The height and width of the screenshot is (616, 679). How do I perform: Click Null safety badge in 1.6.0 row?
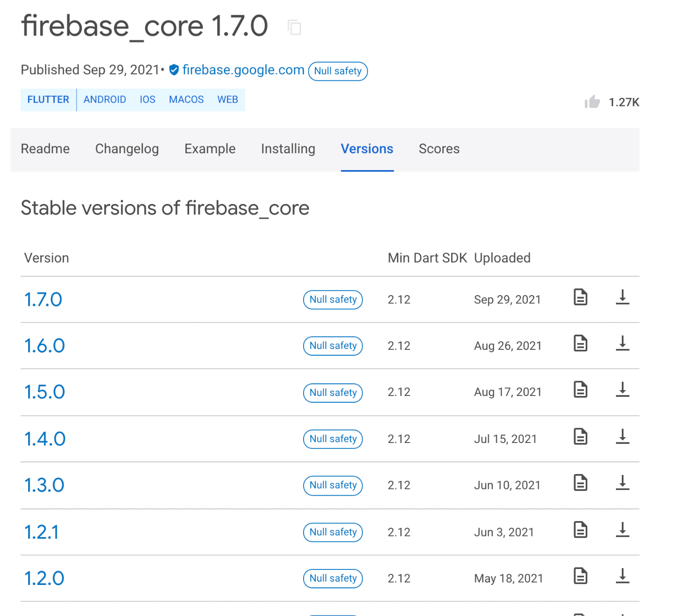pyautogui.click(x=333, y=346)
